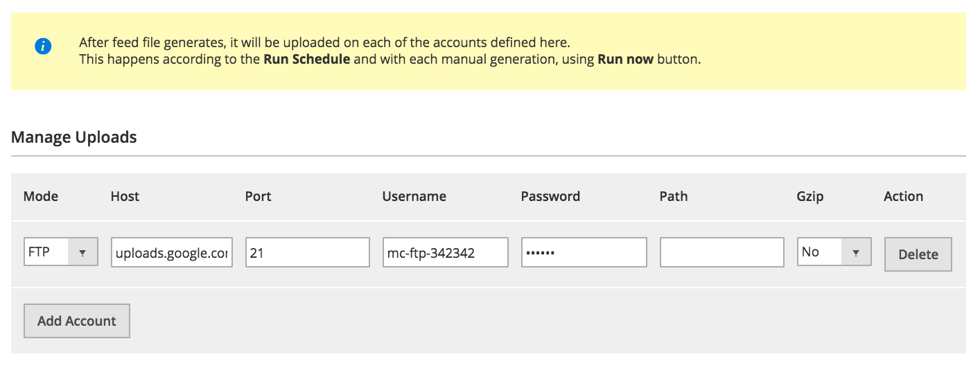Click the Port column header
The image size is (980, 377).
pos(259,196)
